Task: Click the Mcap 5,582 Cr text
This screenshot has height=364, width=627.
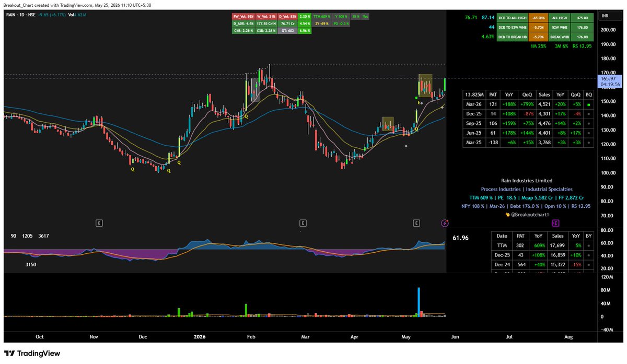Action: click(x=537, y=197)
